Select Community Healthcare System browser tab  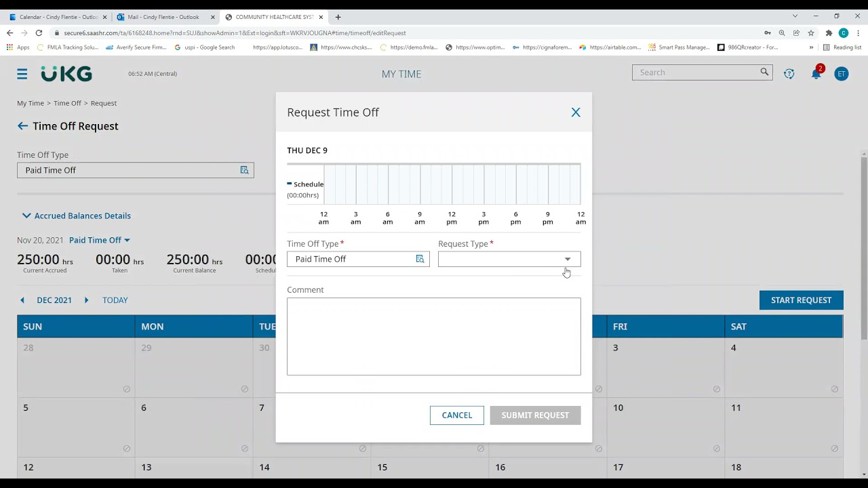pos(273,17)
